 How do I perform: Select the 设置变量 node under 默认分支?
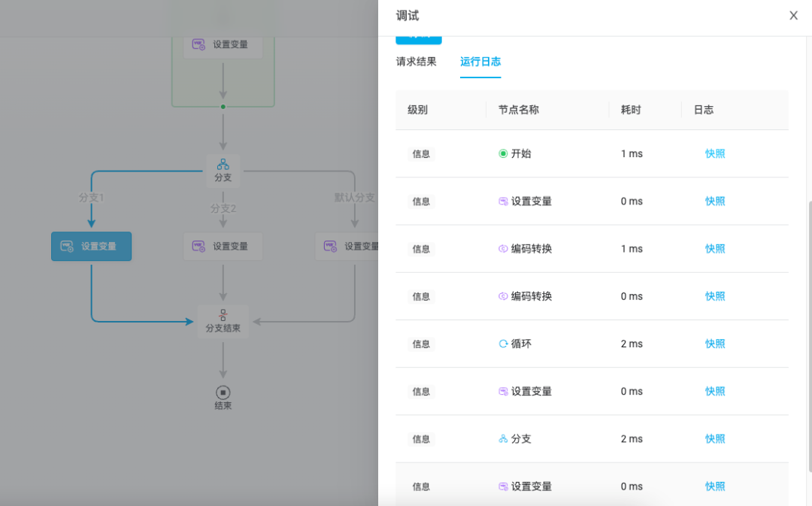point(347,247)
